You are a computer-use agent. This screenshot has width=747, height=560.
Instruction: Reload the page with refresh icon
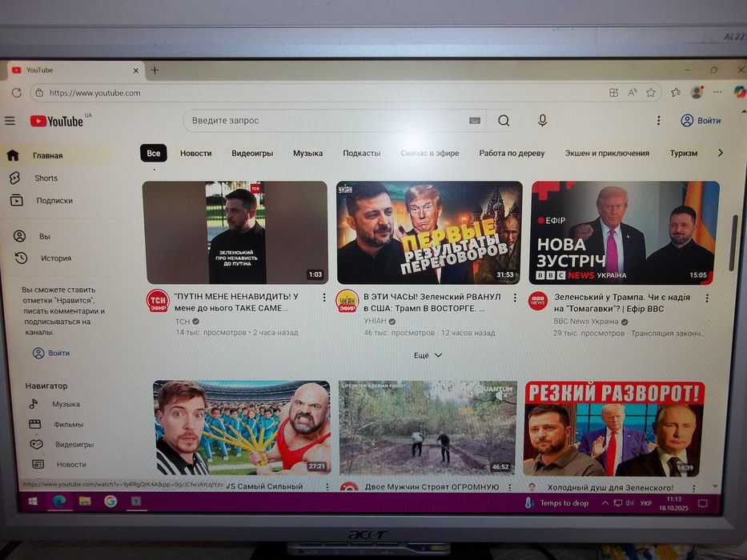[17, 93]
